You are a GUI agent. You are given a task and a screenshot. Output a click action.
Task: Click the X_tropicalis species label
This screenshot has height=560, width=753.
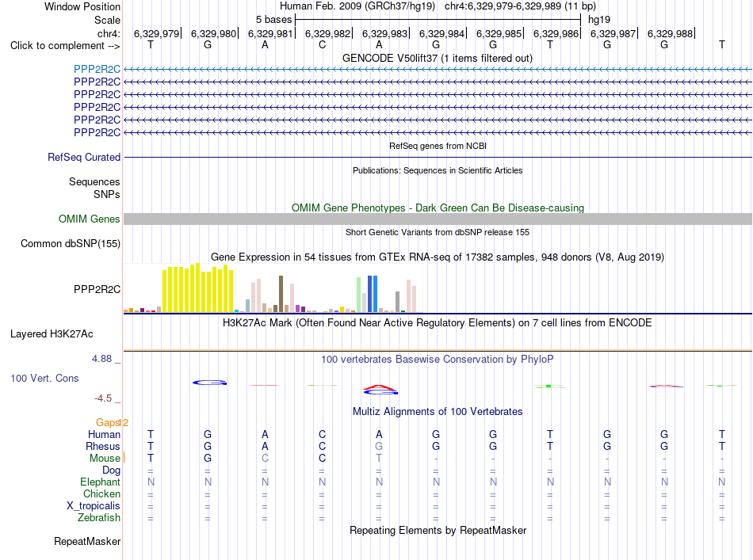click(94, 506)
